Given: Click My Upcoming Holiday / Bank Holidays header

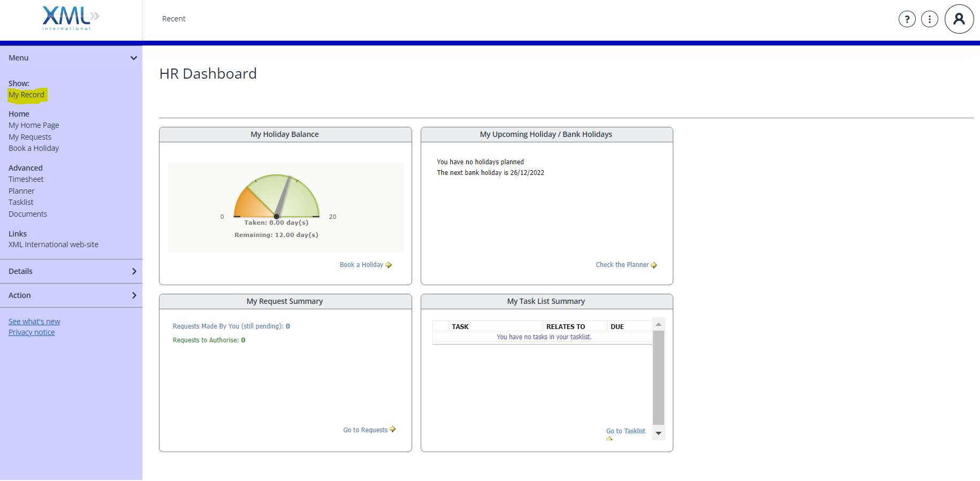Looking at the screenshot, I should pos(546,134).
